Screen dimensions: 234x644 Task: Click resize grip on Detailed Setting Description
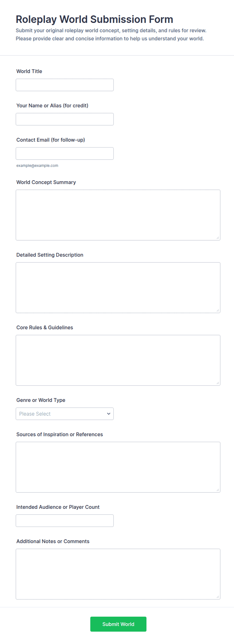[218, 310]
